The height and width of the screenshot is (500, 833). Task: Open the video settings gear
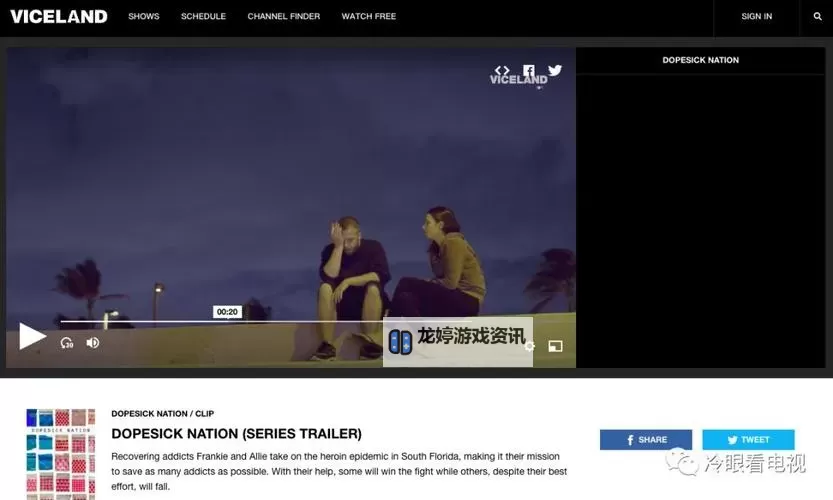pyautogui.click(x=530, y=346)
